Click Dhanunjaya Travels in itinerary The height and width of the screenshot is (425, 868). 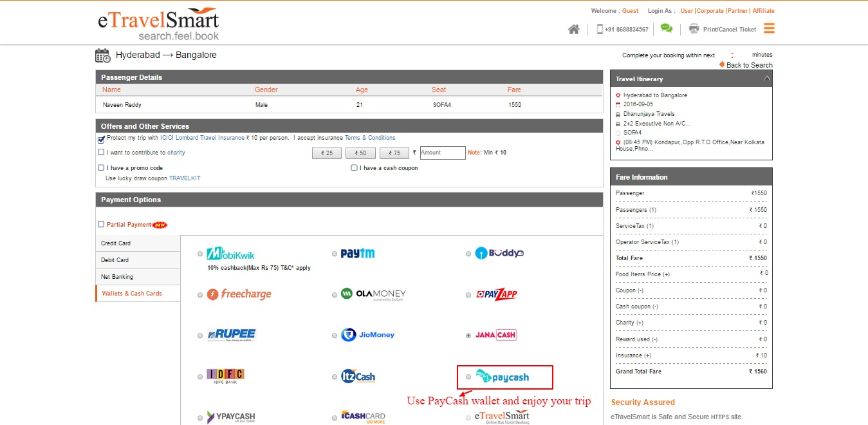coord(649,114)
